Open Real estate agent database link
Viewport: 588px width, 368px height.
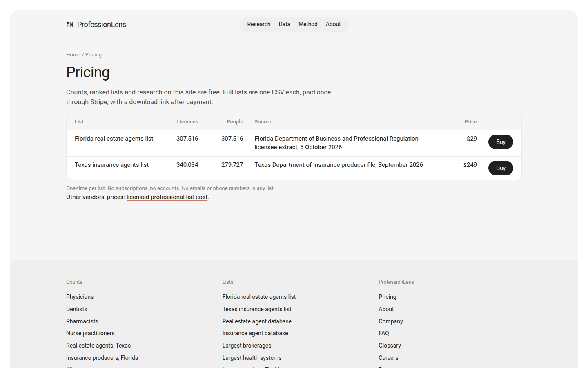pos(257,321)
